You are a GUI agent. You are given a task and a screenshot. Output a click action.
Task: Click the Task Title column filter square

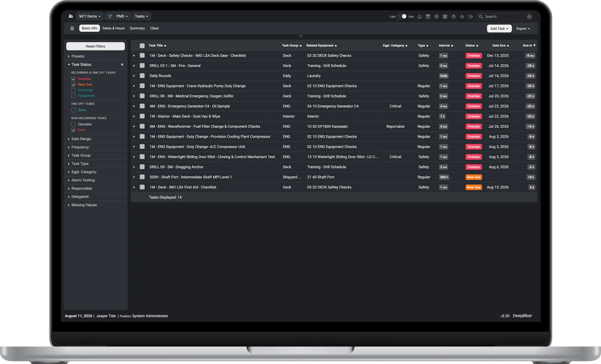click(165, 46)
